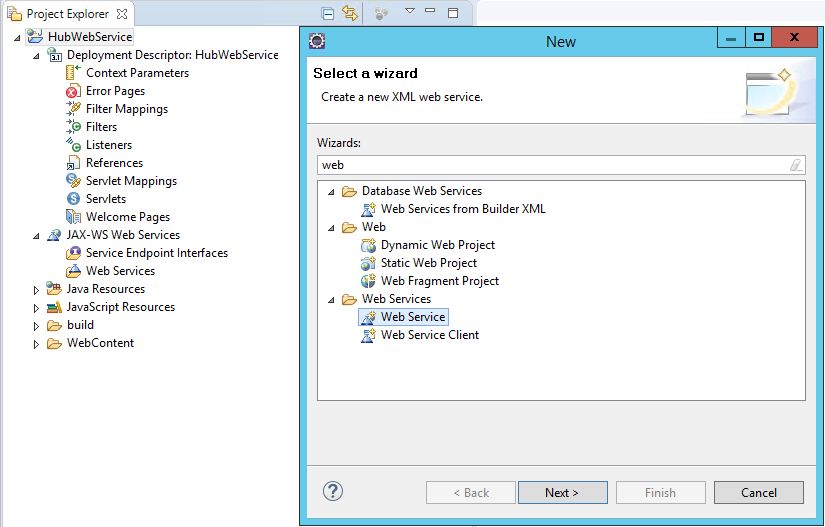Click the References icon
The height and width of the screenshot is (527, 825).
(x=73, y=163)
